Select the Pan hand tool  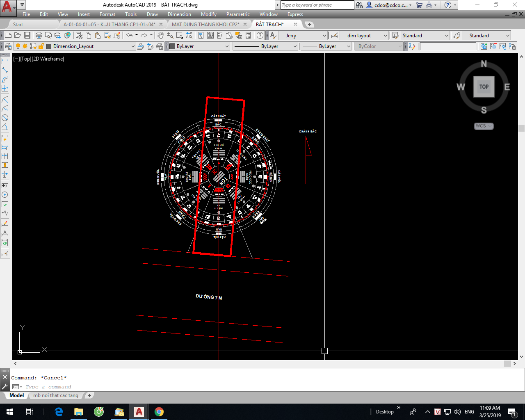click(x=161, y=36)
